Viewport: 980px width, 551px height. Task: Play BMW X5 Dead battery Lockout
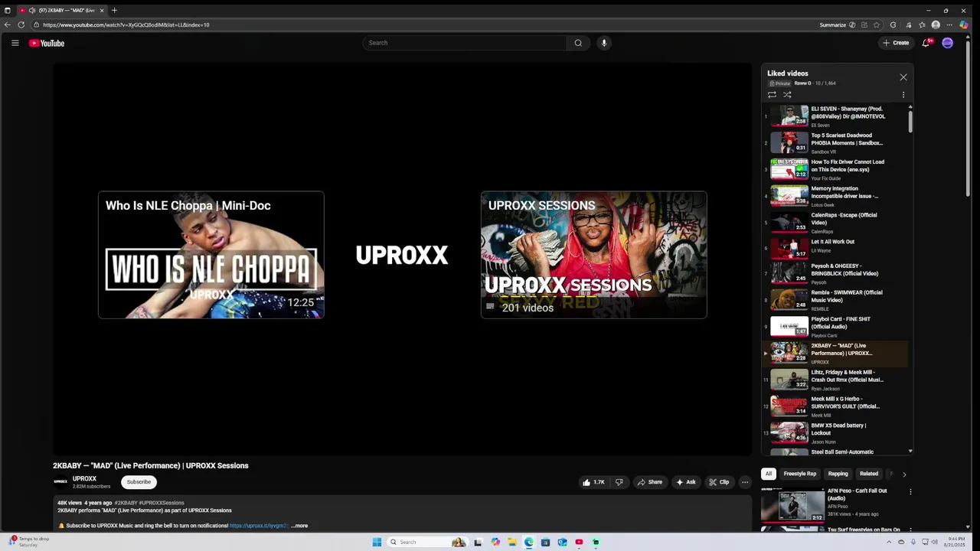tap(835, 434)
